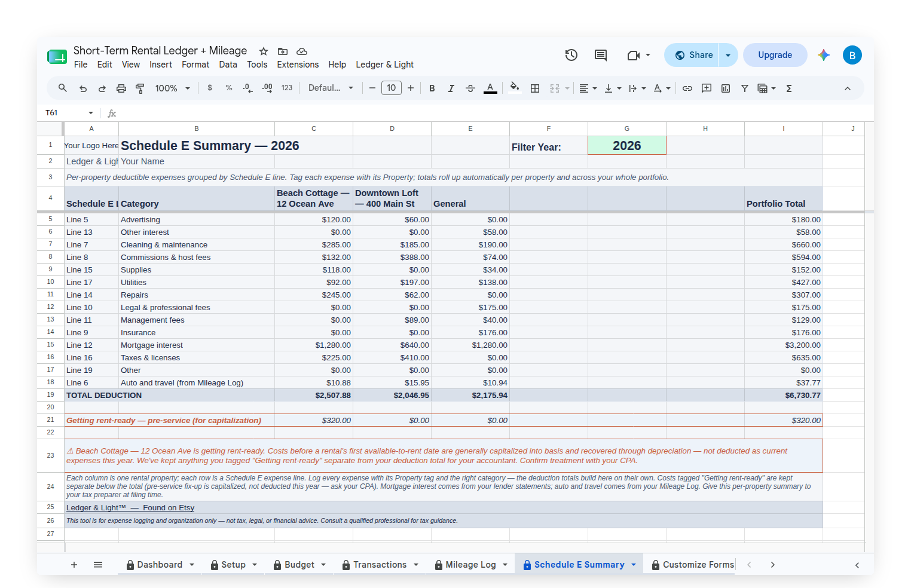This screenshot has height=588, width=911.
Task: Open the Insert menu
Action: tap(161, 65)
